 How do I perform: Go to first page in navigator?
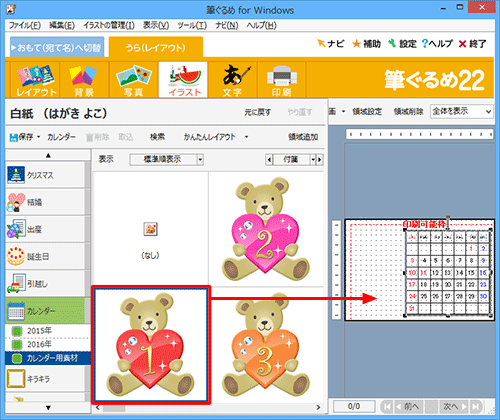tap(387, 406)
